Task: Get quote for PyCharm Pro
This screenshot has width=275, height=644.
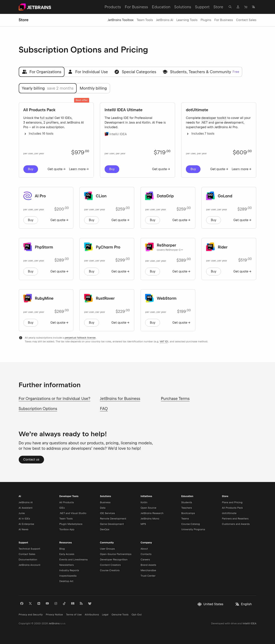Action: pyautogui.click(x=120, y=271)
